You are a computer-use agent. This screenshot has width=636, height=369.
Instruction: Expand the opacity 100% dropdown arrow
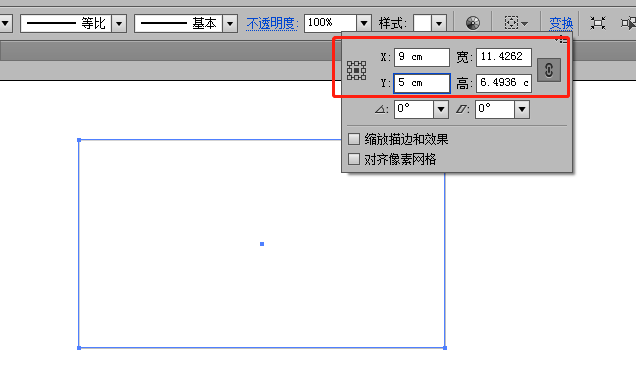coord(364,23)
